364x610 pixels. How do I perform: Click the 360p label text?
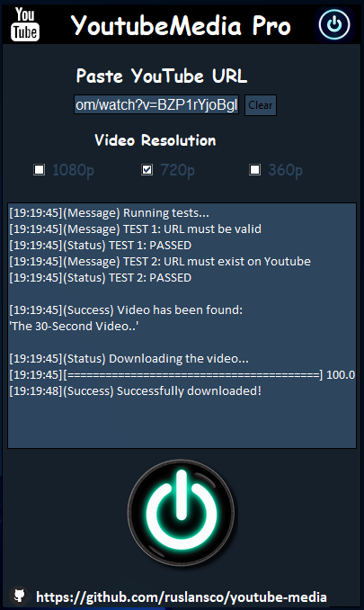(x=285, y=170)
